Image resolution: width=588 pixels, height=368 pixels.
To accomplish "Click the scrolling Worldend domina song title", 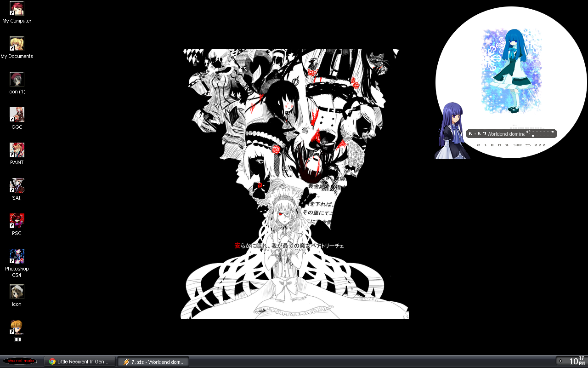I will click(x=506, y=134).
